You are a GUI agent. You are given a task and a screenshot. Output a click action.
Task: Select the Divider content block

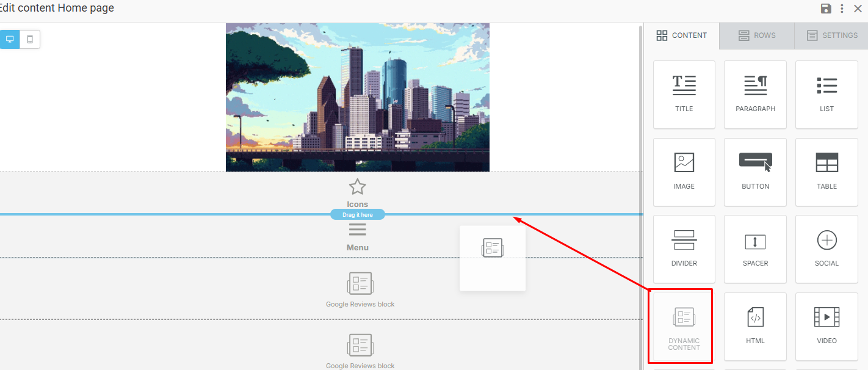[684, 249]
